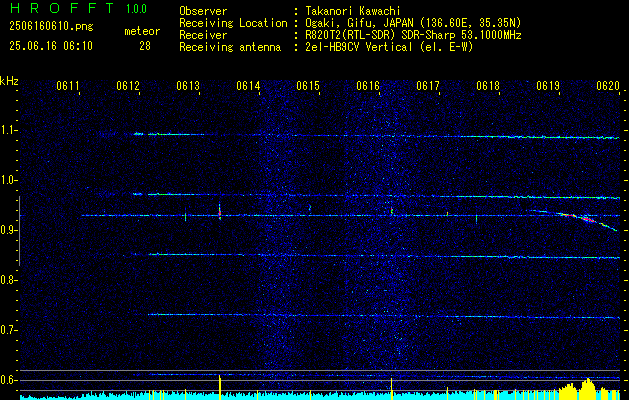Click the 0.8 kHz axis label
629x400 pixels.
pyautogui.click(x=8, y=280)
